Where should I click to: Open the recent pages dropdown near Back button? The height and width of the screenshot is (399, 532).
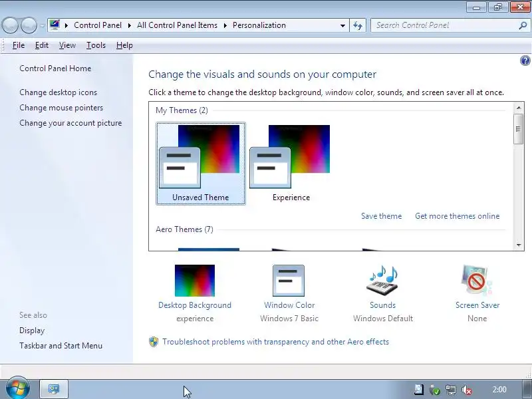click(42, 25)
